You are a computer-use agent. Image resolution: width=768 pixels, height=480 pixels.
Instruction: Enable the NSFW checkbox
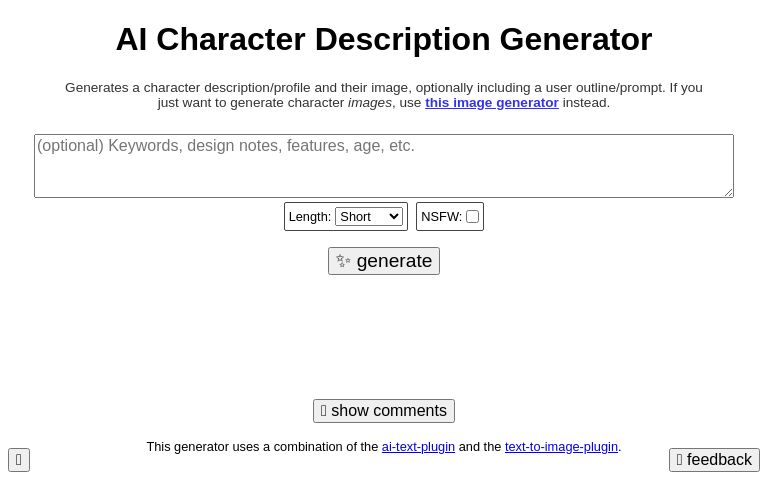point(472,217)
